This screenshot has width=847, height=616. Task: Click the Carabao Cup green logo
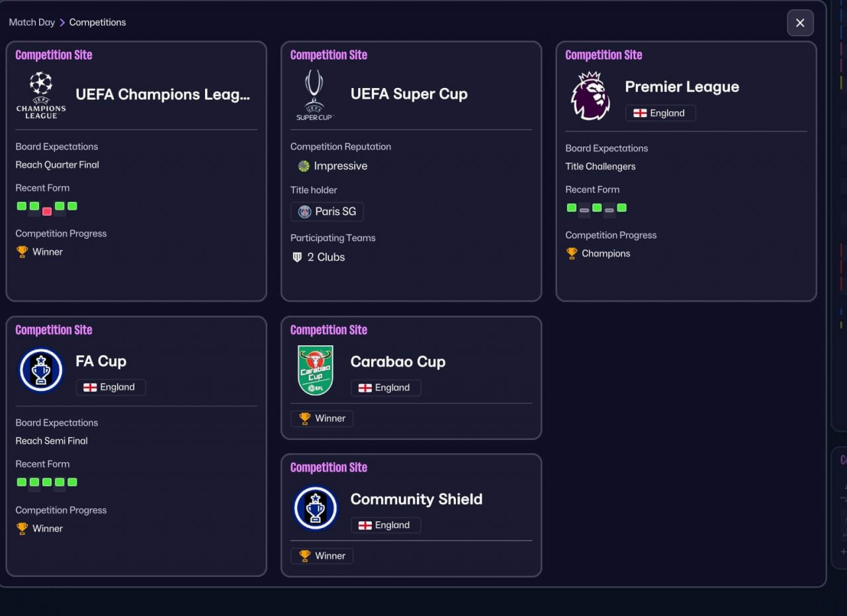(315, 371)
